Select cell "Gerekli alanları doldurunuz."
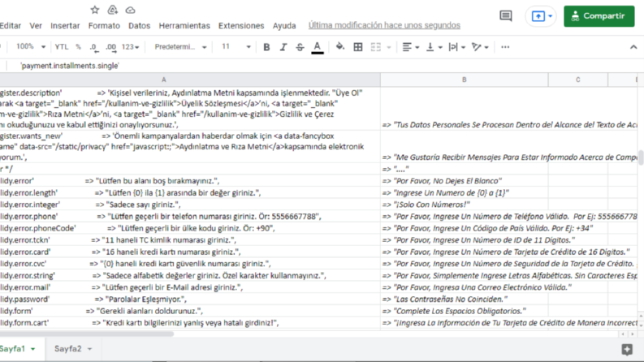644x362 pixels. [x=190, y=311]
